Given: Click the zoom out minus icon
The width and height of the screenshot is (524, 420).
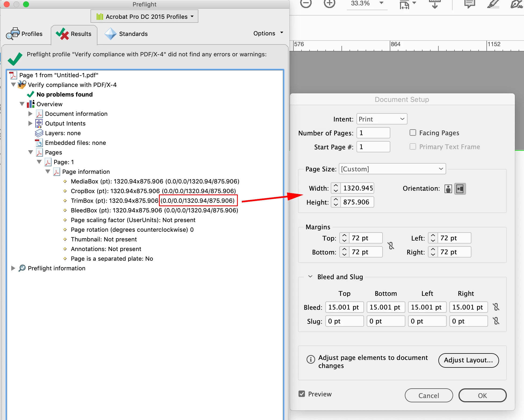Looking at the screenshot, I should pos(306,3).
